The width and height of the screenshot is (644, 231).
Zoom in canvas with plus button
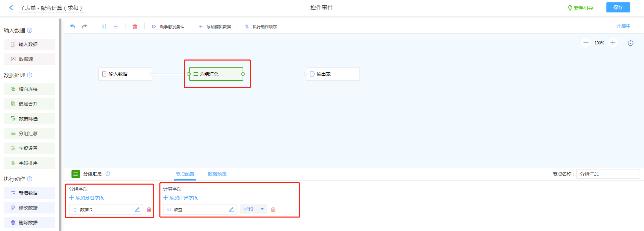coord(613,43)
